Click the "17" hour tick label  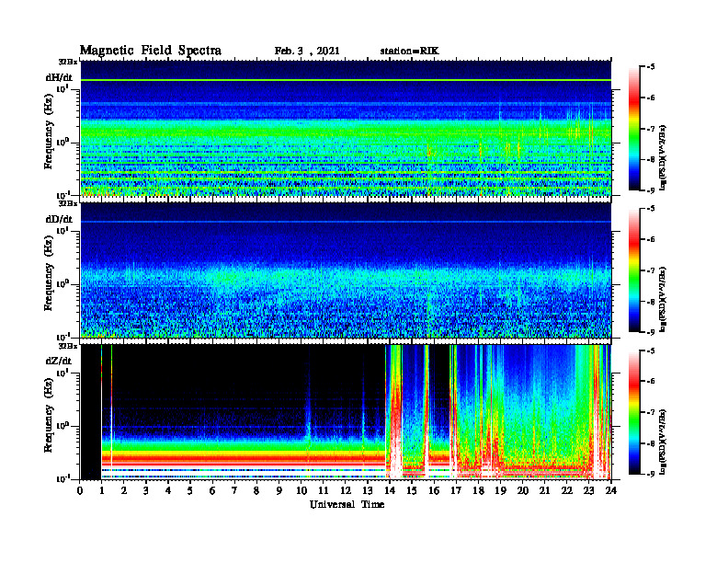pyautogui.click(x=456, y=490)
